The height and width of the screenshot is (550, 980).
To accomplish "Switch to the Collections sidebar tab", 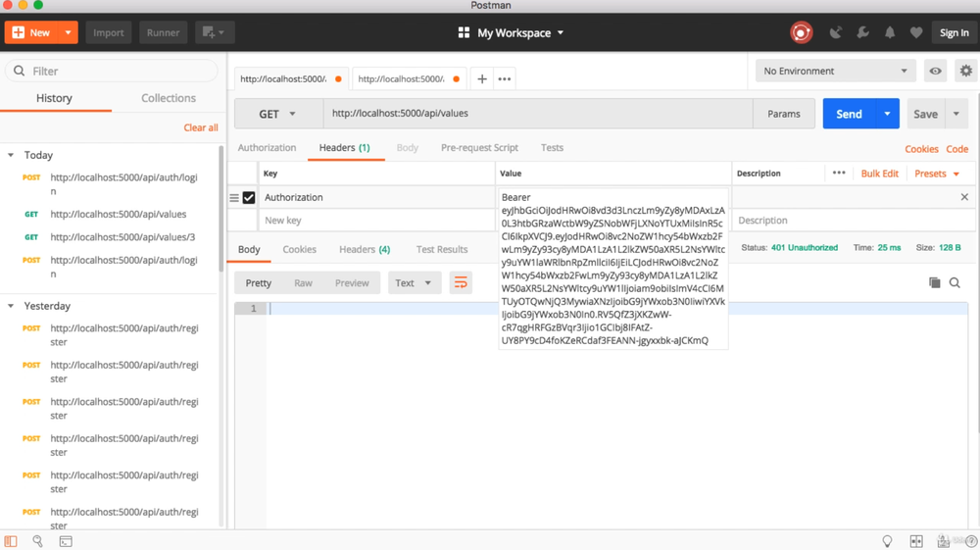I will click(169, 98).
